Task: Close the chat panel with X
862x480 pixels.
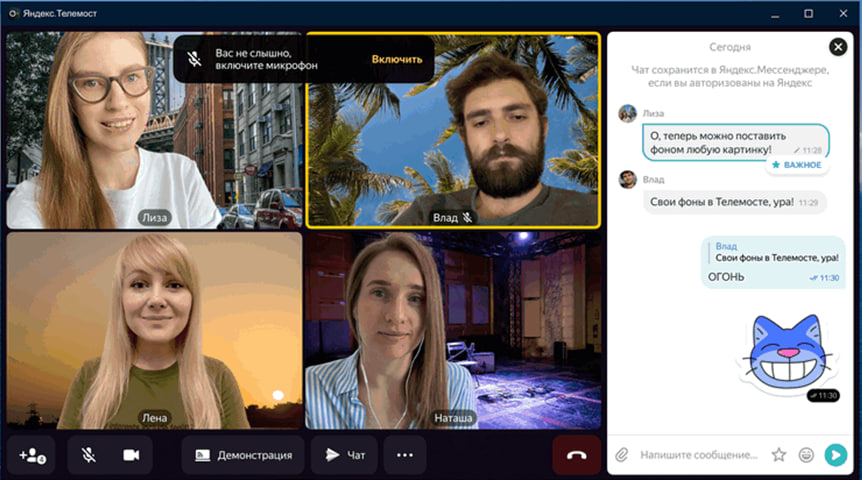Action: pyautogui.click(x=838, y=47)
